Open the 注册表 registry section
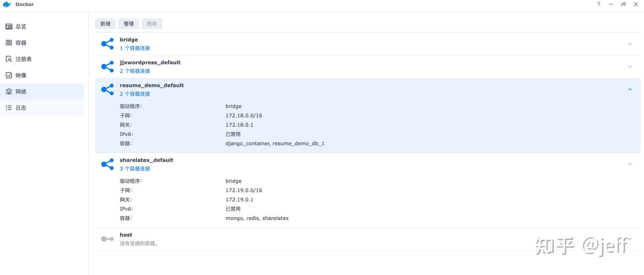Image resolution: width=644 pixels, height=275 pixels. click(x=9, y=58)
